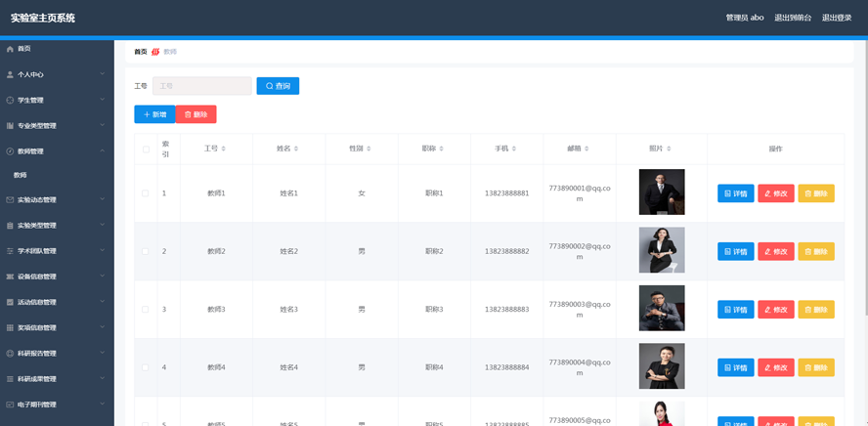Open the 科研成果管理 menu label
The image size is (868, 426).
pyautogui.click(x=37, y=379)
